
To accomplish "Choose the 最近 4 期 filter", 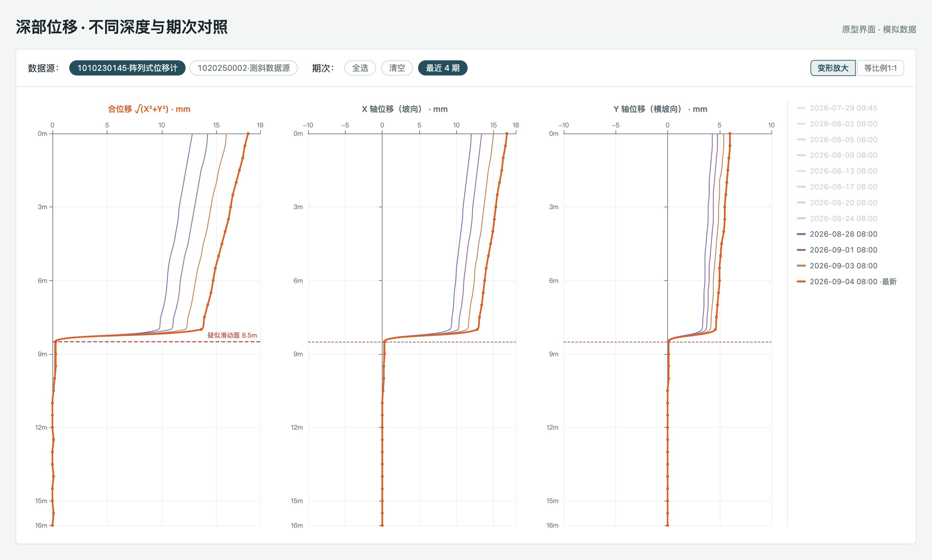I will [443, 68].
